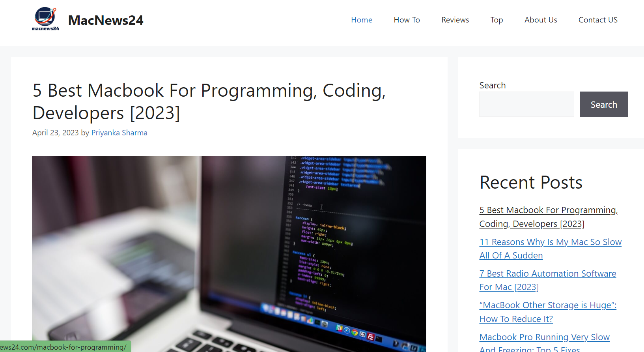
Task: Open 11 Reasons Why Is My Mac So Slow
Action: click(550, 249)
